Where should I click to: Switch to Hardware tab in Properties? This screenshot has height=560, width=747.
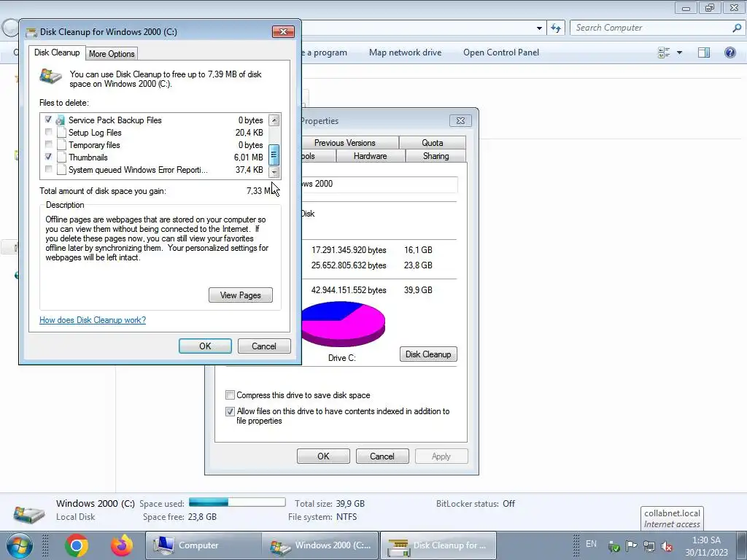tap(370, 156)
